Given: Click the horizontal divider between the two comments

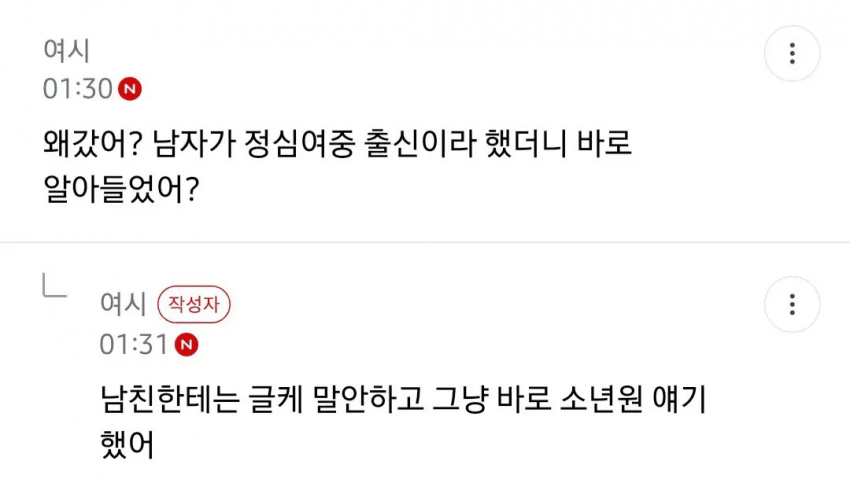Looking at the screenshot, I should click(425, 242).
